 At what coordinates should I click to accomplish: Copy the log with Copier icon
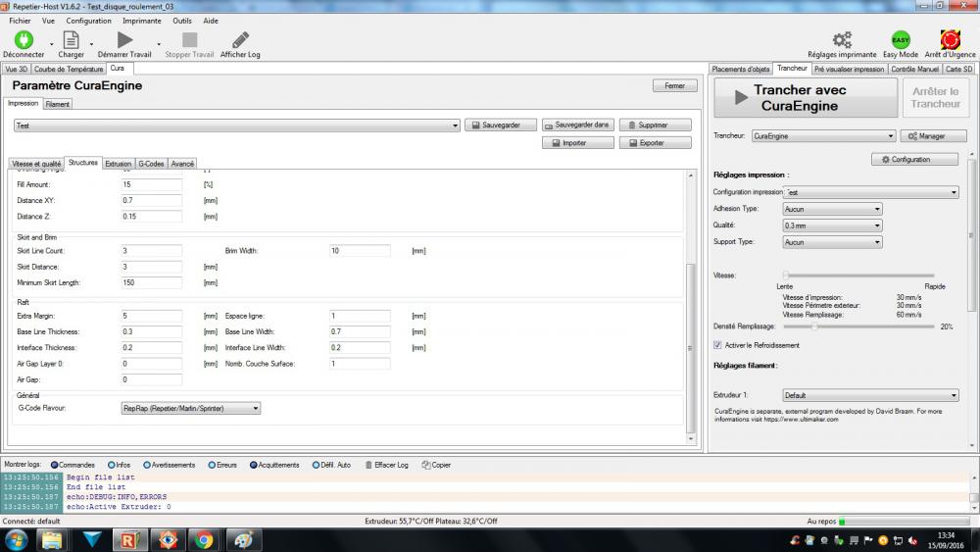point(425,465)
